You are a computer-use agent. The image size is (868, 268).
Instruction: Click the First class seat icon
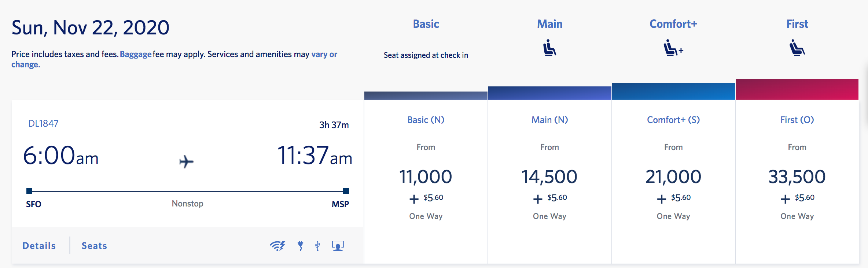pos(797,48)
